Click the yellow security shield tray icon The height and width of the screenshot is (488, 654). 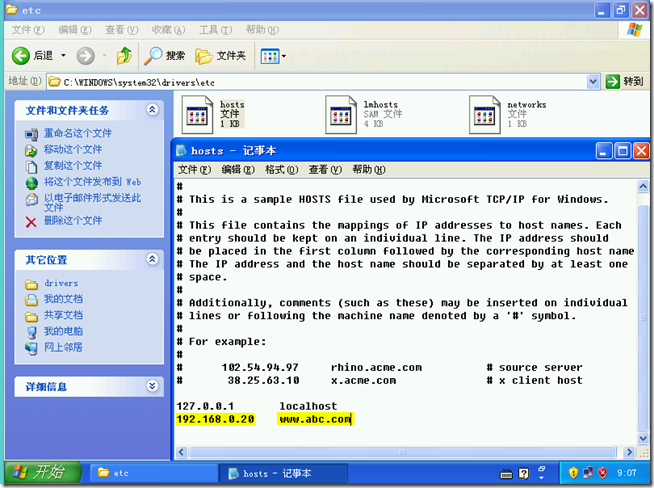573,473
